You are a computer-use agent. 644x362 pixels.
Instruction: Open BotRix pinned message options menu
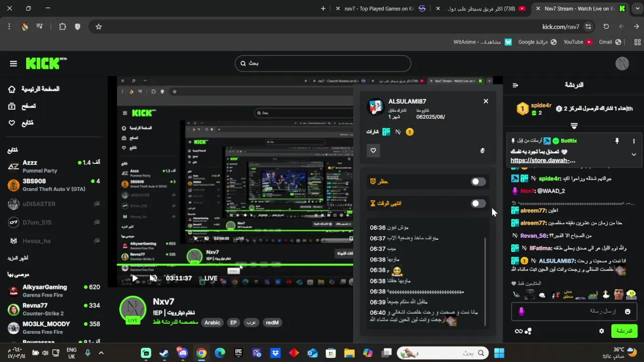634,141
